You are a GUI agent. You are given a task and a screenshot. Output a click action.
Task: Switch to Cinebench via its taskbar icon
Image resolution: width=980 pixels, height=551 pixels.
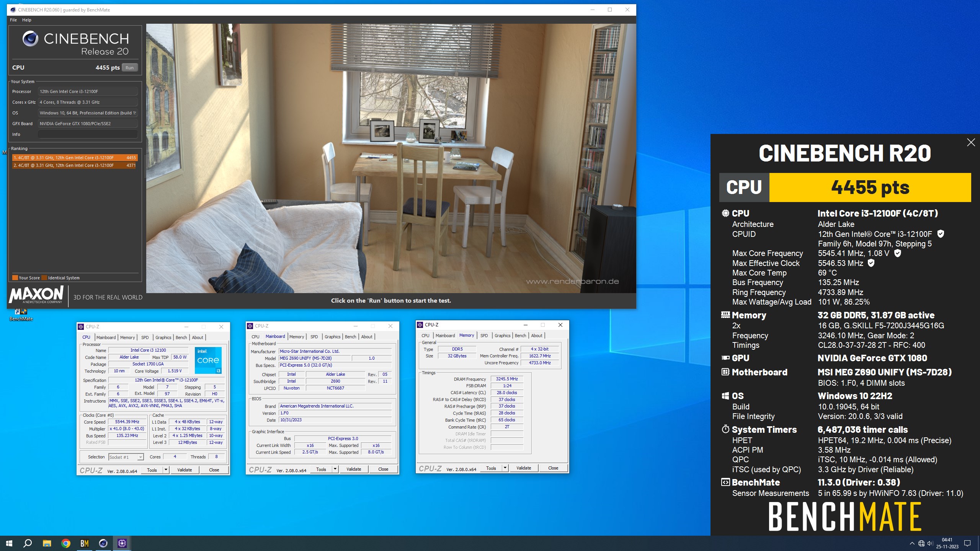pyautogui.click(x=103, y=543)
